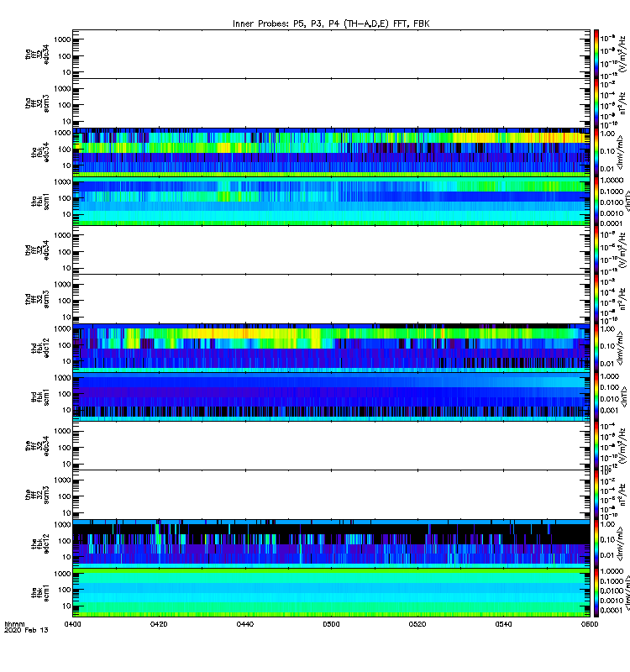
Task: Click the 0500 time axis label
Action: (x=331, y=624)
